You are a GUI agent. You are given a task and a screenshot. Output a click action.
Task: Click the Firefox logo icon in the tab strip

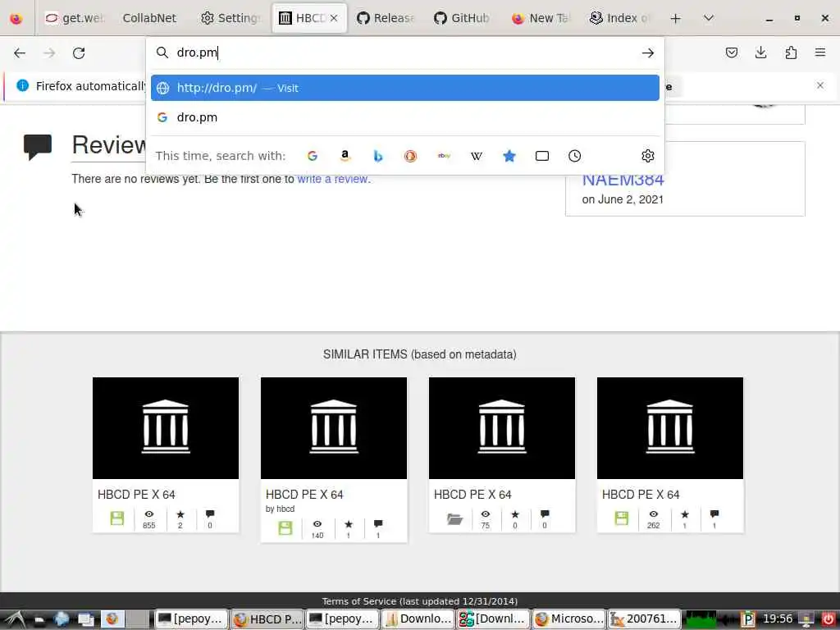coord(16,18)
